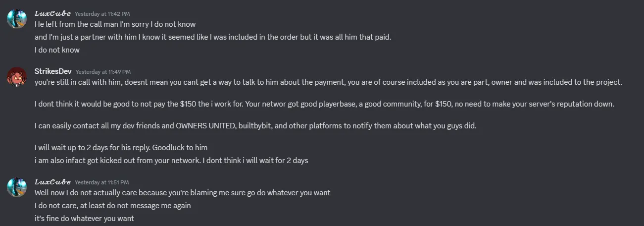Open StrikesDev's profile via the red avatar

(16, 77)
